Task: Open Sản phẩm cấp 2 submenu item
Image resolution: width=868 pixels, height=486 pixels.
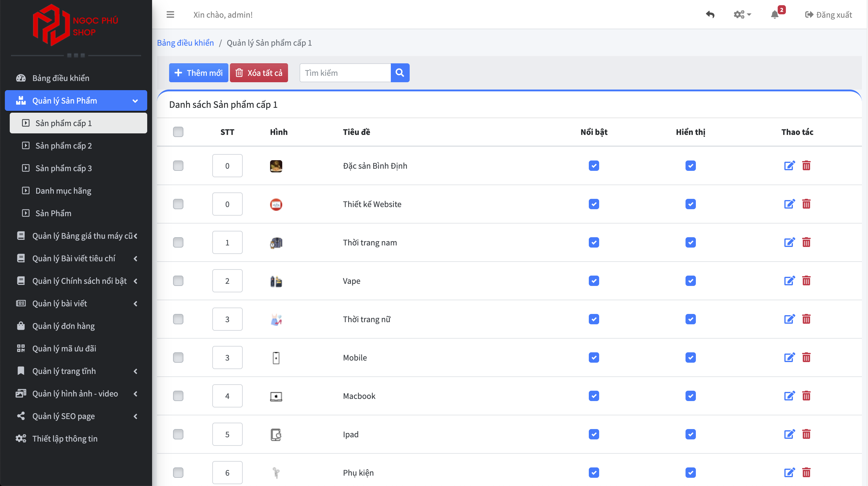Action: pos(64,146)
